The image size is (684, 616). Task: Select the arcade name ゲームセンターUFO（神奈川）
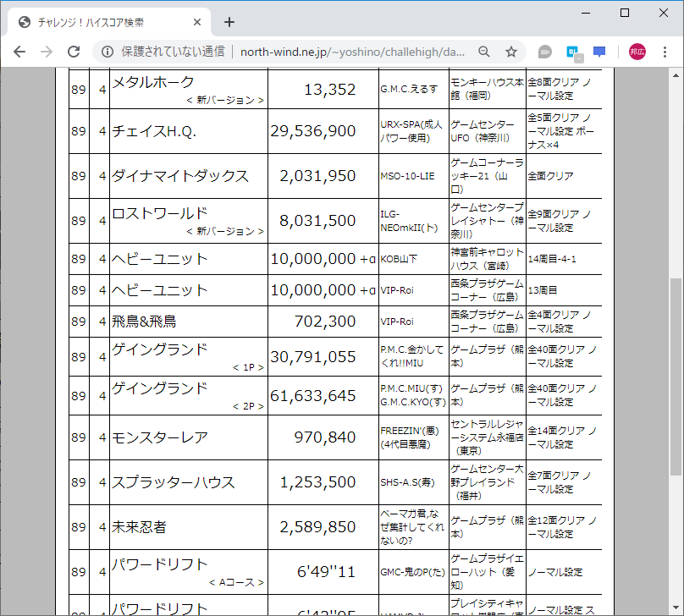pyautogui.click(x=483, y=131)
